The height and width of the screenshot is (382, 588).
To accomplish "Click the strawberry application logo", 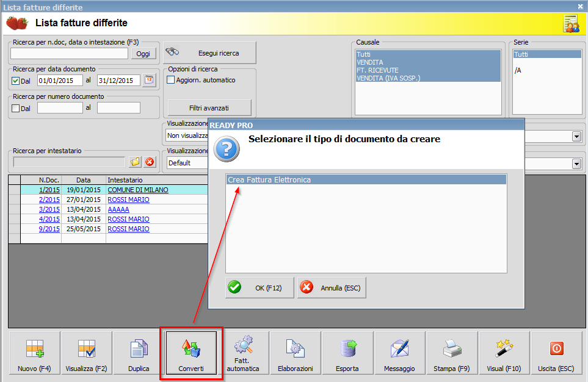I will [x=17, y=23].
